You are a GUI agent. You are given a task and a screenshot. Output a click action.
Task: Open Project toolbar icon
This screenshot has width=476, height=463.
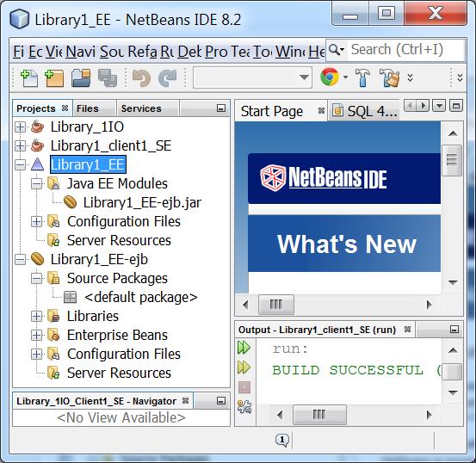(x=81, y=78)
